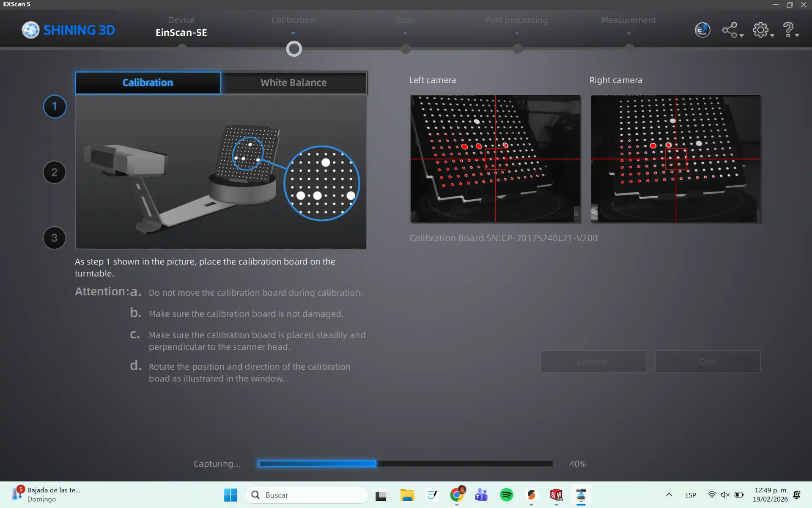
Task: Open File Explorer from taskbar
Action: tap(407, 495)
